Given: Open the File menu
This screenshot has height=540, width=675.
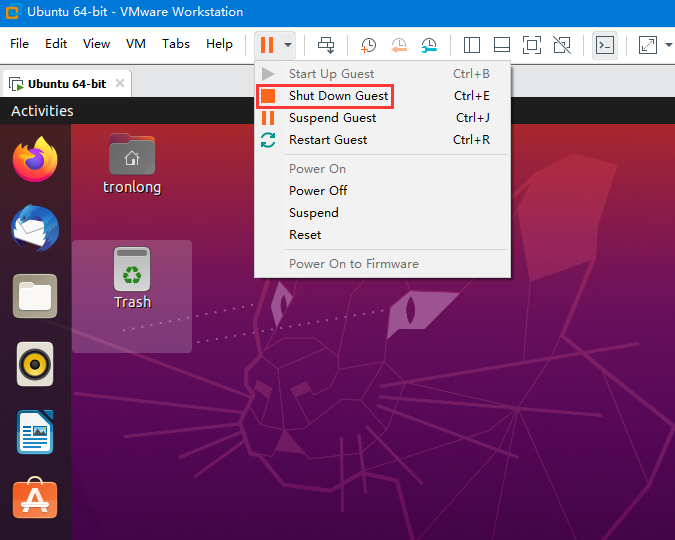Looking at the screenshot, I should (19, 43).
